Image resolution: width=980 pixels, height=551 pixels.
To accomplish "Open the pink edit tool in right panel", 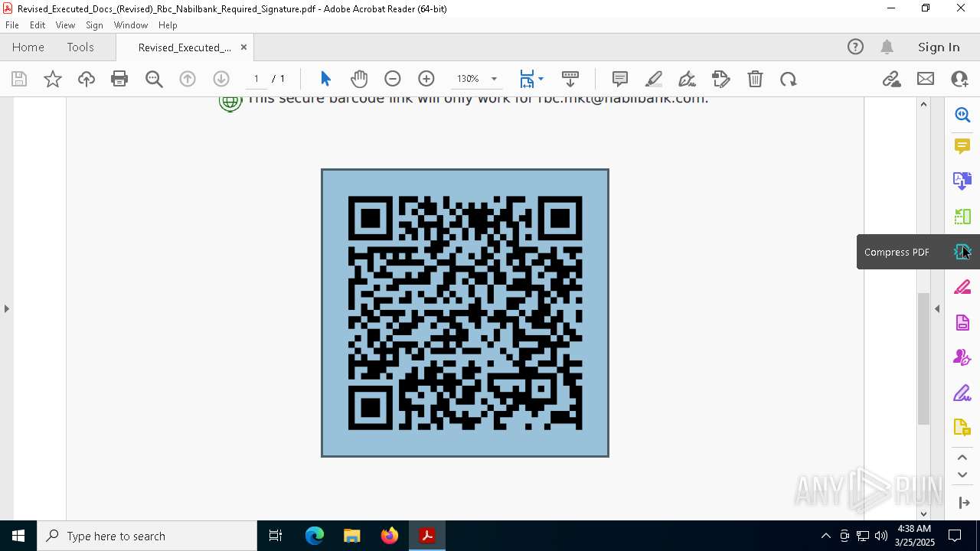I will pos(962,287).
